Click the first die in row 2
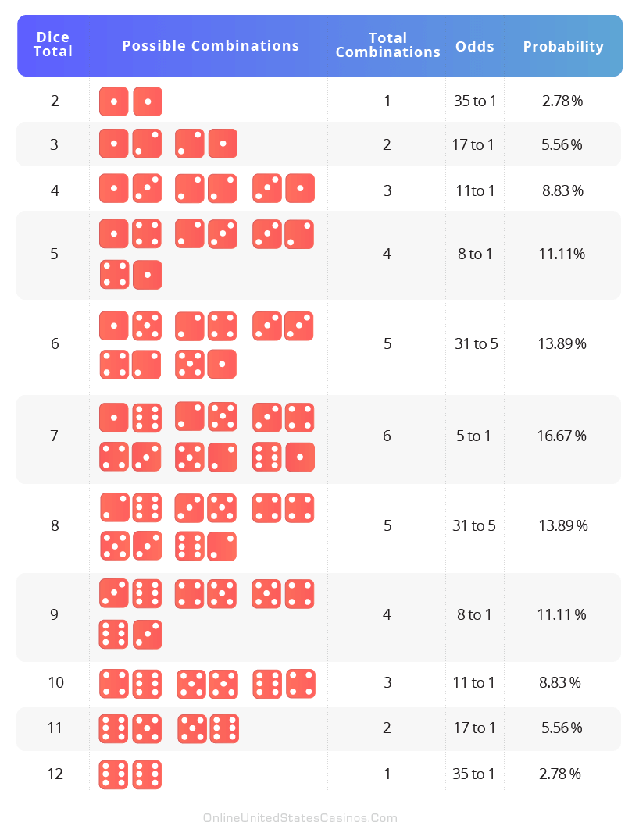Image resolution: width=639 pixels, height=840 pixels. [113, 101]
